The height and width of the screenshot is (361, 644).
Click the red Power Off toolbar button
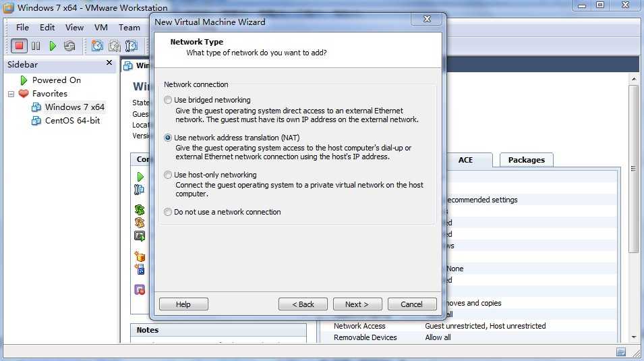(19, 46)
